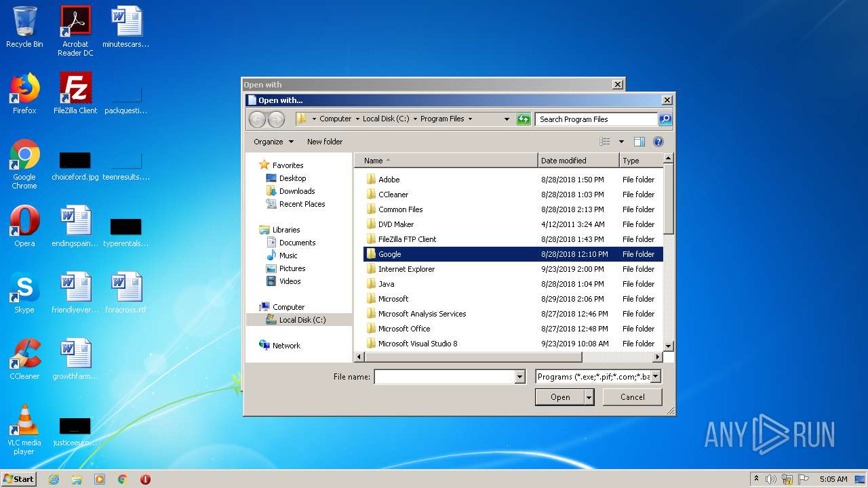The image size is (868, 488).
Task: Expand the File name combo box arrow
Action: click(520, 377)
